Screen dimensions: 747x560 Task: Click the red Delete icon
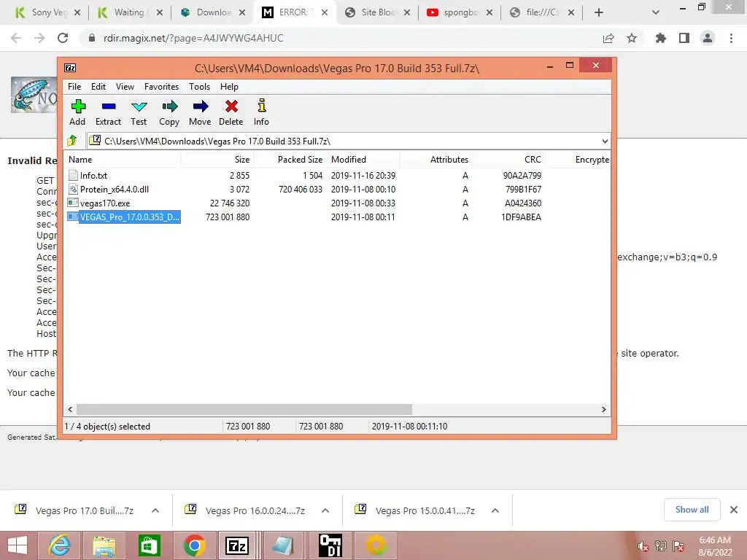[231, 112]
